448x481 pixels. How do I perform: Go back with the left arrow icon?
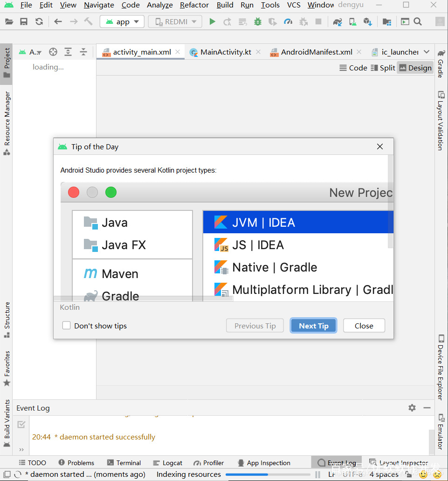coord(58,22)
